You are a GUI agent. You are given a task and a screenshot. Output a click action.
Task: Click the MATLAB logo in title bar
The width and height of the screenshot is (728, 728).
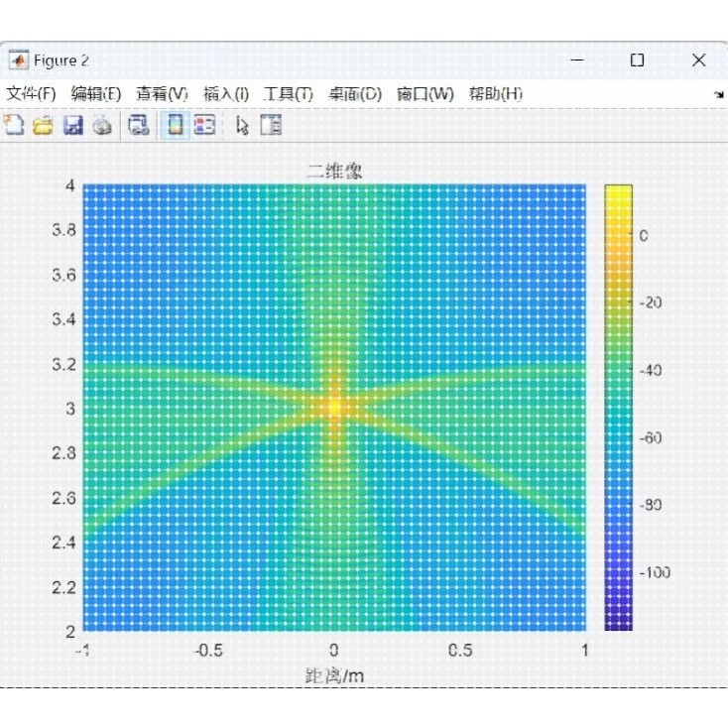click(19, 61)
